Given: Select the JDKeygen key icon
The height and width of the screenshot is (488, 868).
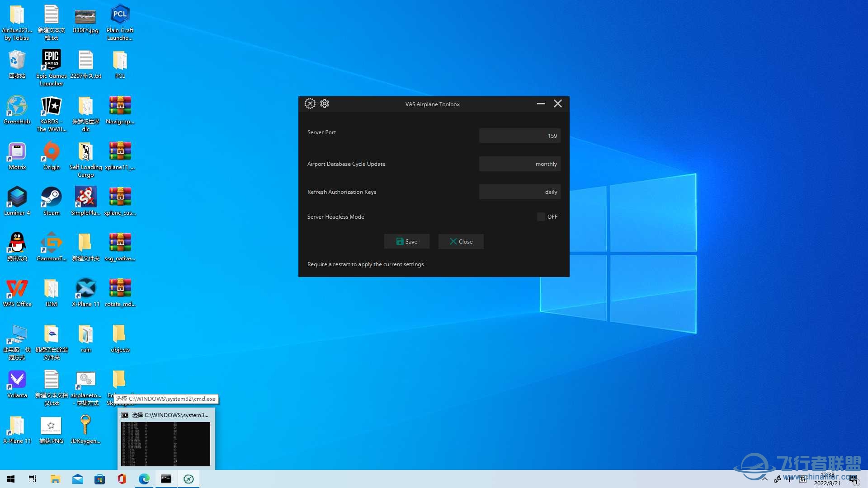Looking at the screenshot, I should [x=85, y=430].
